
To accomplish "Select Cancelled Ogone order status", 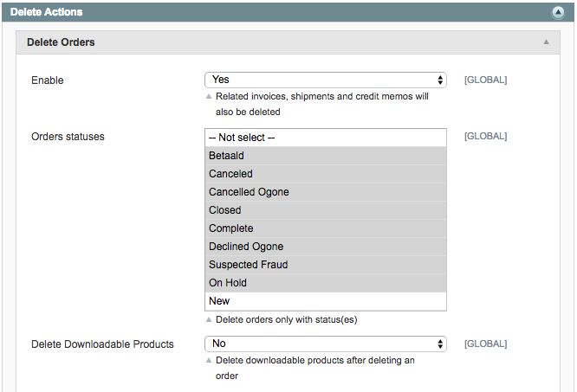I will click(326, 192).
